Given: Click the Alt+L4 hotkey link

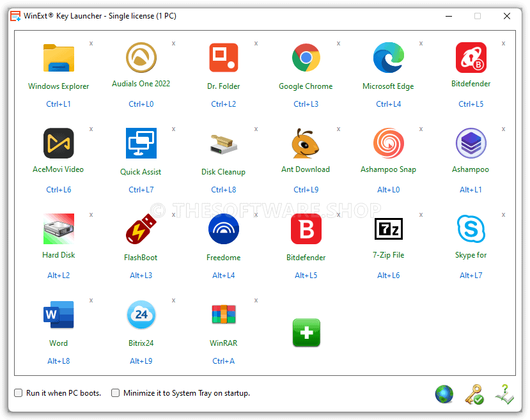Looking at the screenshot, I should (223, 276).
